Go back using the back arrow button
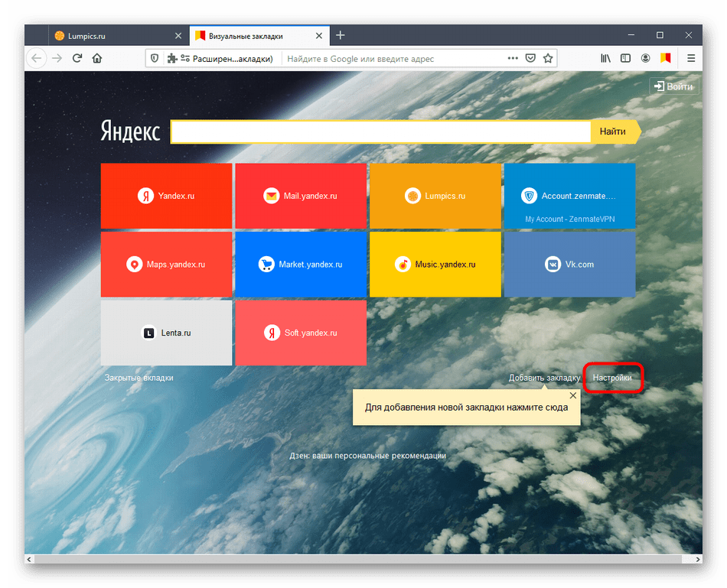This screenshot has height=588, width=727. pyautogui.click(x=36, y=58)
